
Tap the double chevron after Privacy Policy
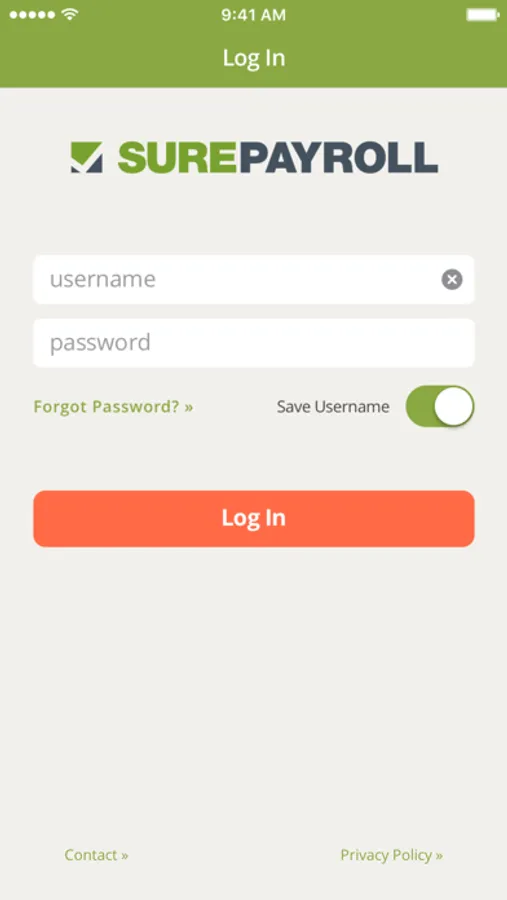(439, 856)
